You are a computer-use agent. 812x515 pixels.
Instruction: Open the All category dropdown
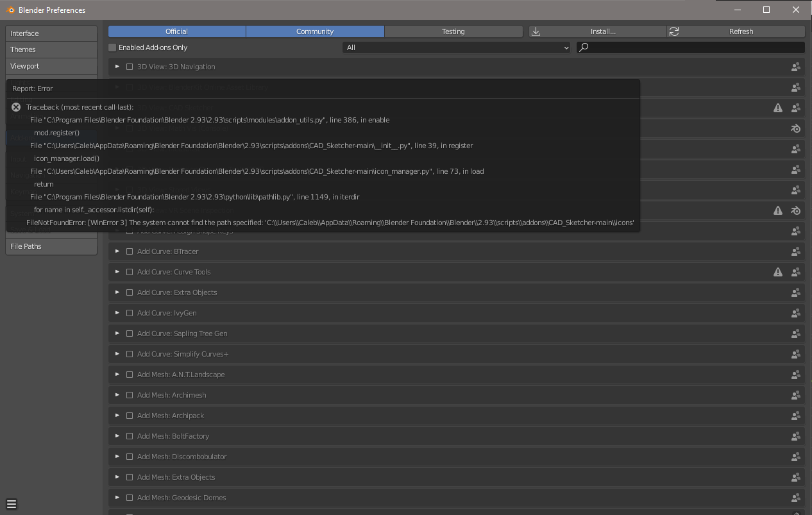457,47
